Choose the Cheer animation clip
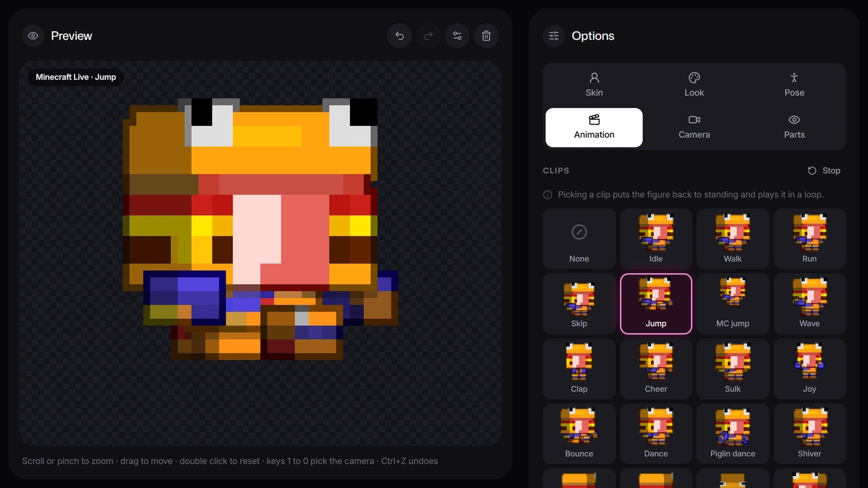The height and width of the screenshot is (488, 868). coord(656,369)
